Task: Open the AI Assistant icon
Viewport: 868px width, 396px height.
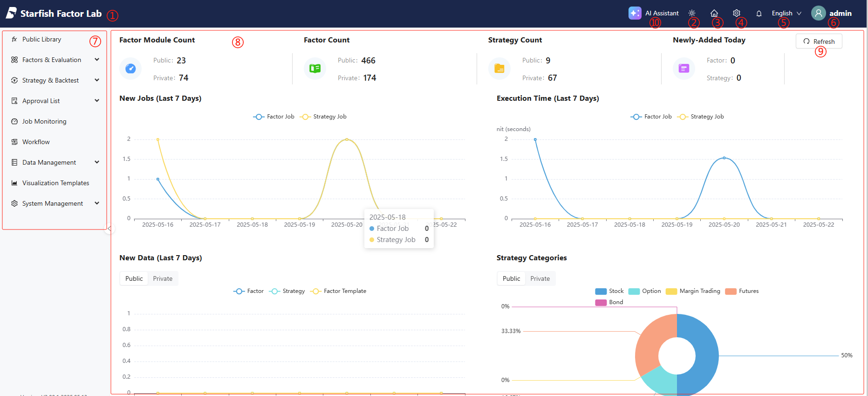Action: [x=635, y=13]
